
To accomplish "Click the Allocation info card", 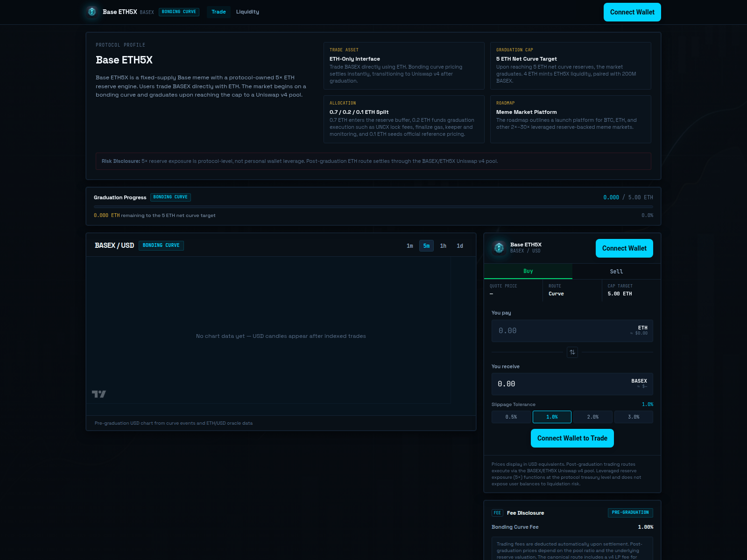I will pos(404,119).
